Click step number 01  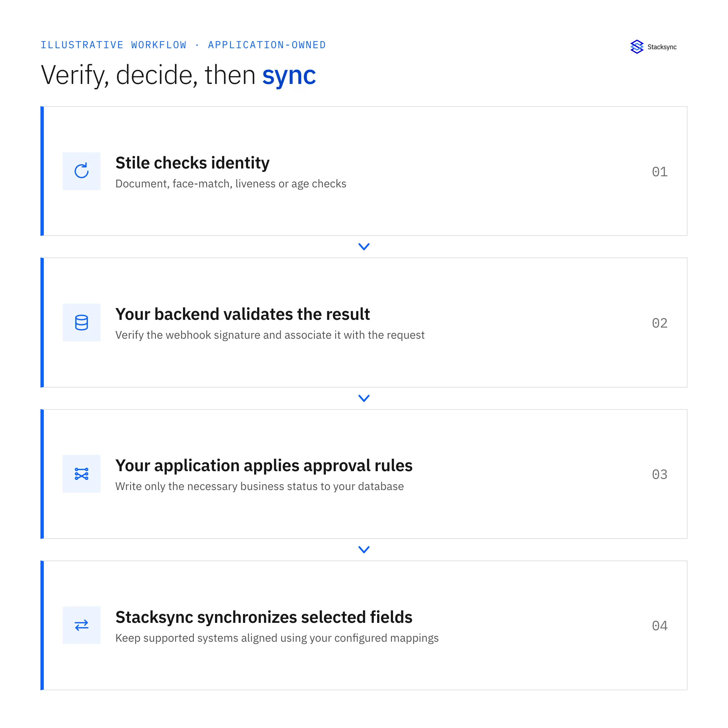click(x=660, y=172)
